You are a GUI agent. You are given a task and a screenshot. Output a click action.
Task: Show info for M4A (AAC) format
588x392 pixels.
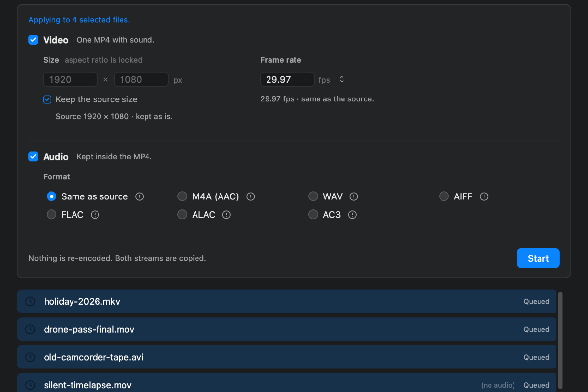(x=251, y=196)
